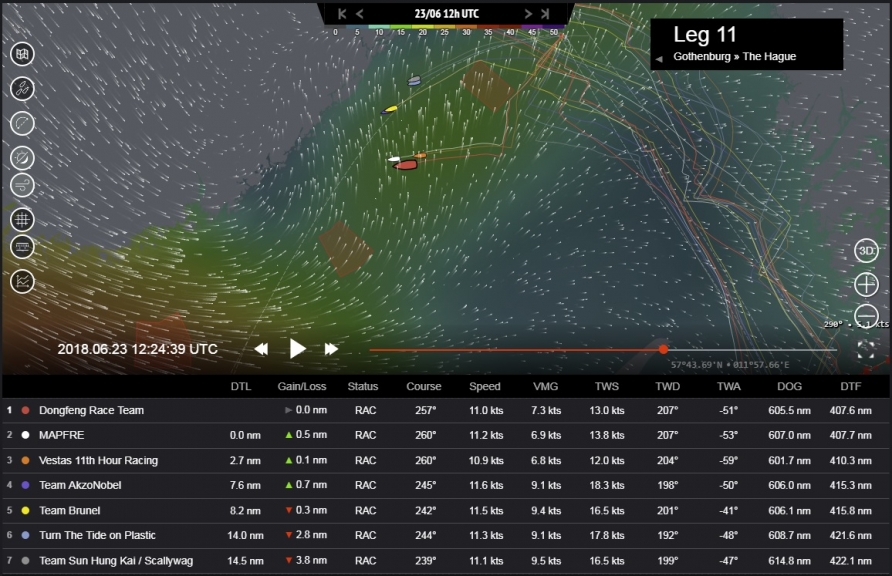Toggle the boat tracks icon
Image resolution: width=892 pixels, height=576 pixels.
[22, 89]
